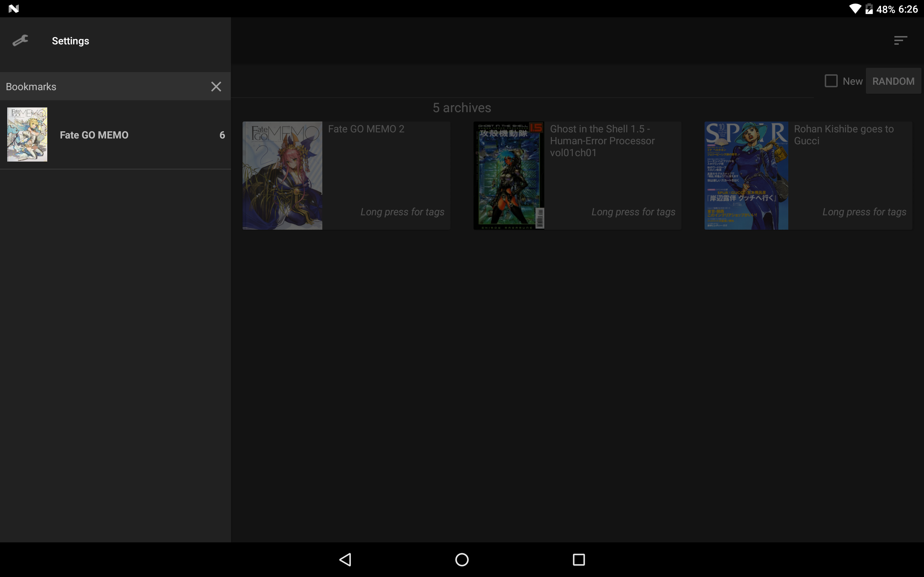Tap the battery status icon

coord(869,9)
